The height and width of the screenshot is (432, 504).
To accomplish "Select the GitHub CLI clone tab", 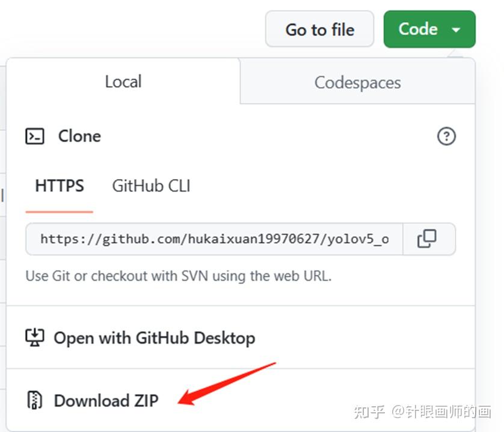I will pyautogui.click(x=151, y=186).
